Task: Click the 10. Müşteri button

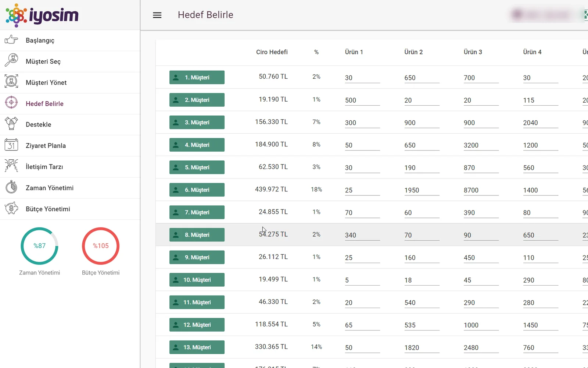Action: click(x=197, y=280)
